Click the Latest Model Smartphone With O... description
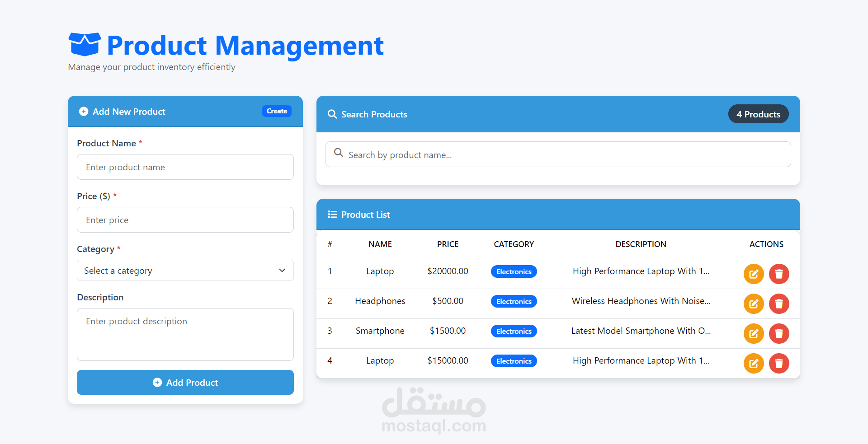The height and width of the screenshot is (444, 868). click(x=641, y=331)
